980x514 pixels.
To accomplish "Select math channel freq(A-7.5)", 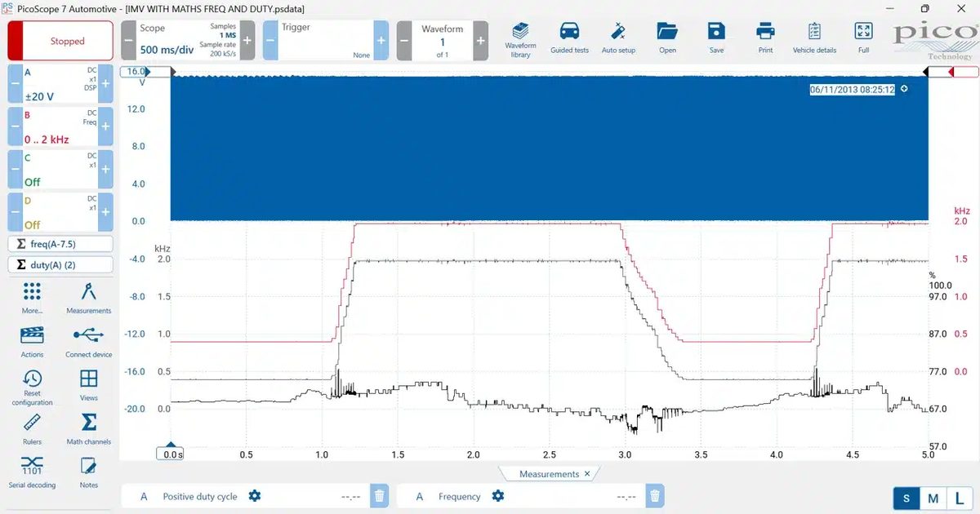I will pyautogui.click(x=60, y=244).
